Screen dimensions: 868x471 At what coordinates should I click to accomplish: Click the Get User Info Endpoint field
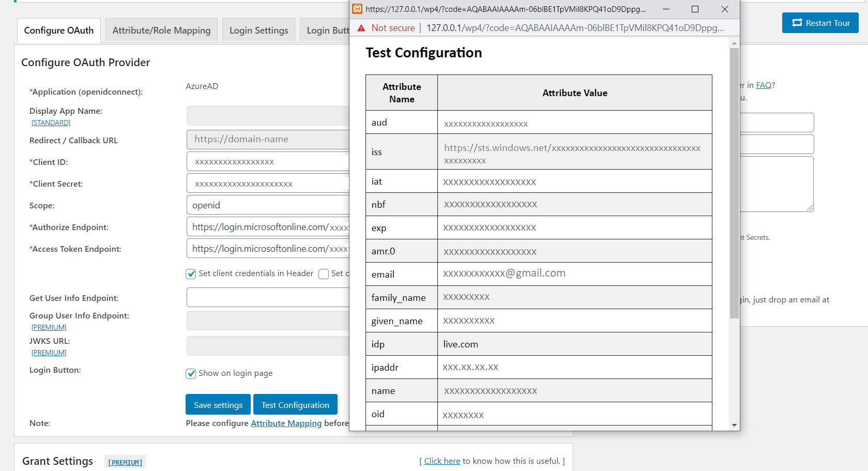coord(268,297)
